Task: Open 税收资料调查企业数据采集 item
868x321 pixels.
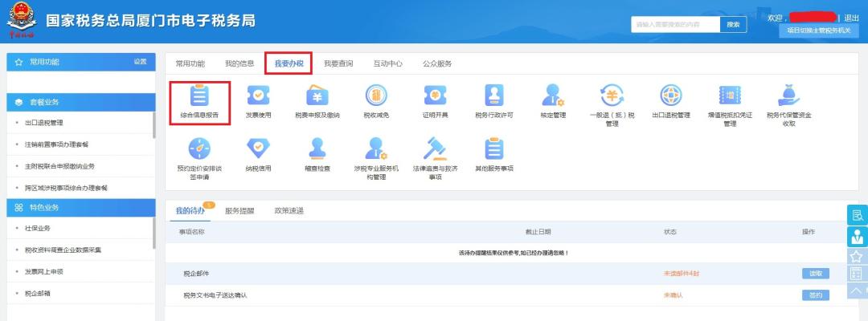Action: [x=63, y=250]
